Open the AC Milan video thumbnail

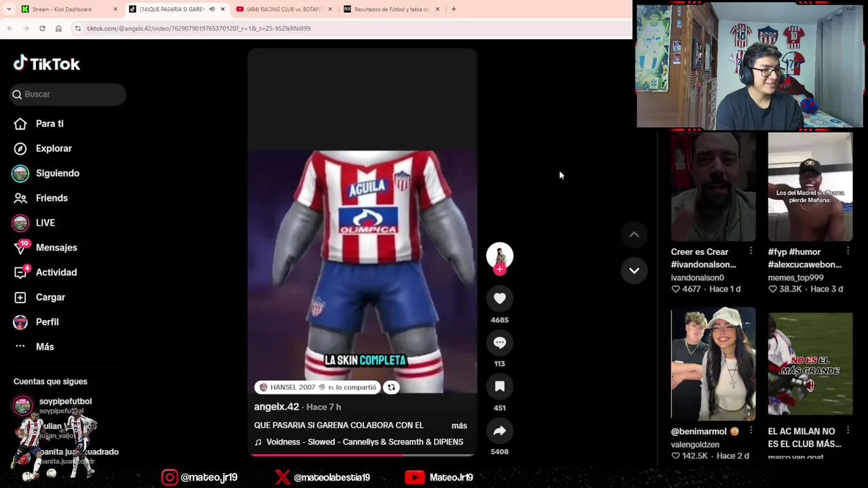coord(810,364)
